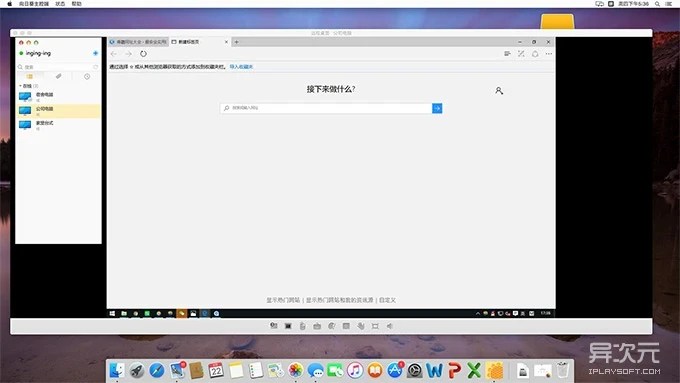The width and height of the screenshot is (680, 383).
Task: Click the remote taskbar clock
Action: (x=546, y=313)
